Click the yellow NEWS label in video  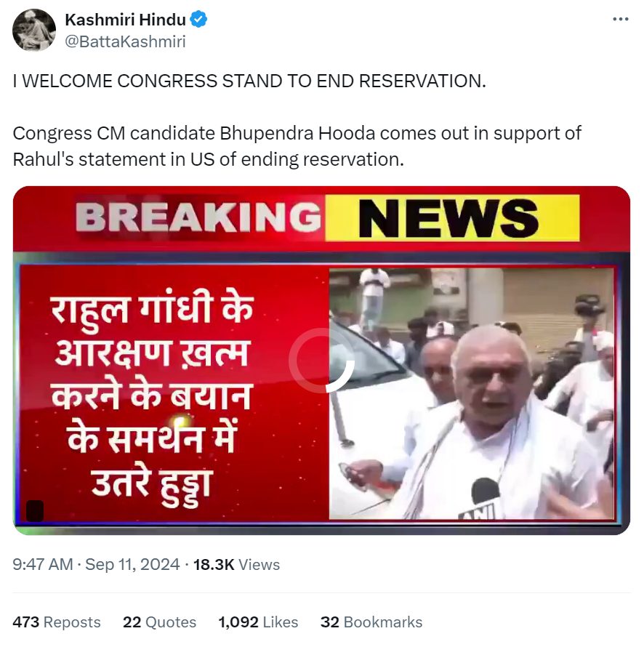[450, 218]
